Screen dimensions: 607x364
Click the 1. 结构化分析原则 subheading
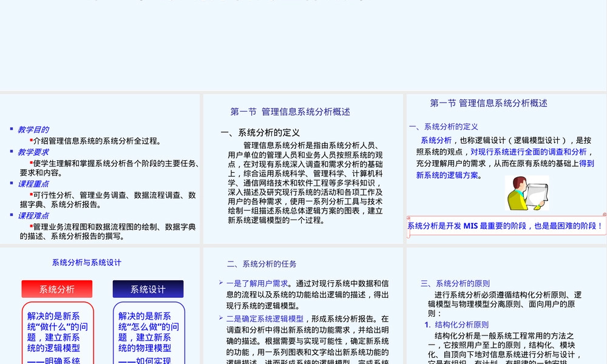(456, 325)
